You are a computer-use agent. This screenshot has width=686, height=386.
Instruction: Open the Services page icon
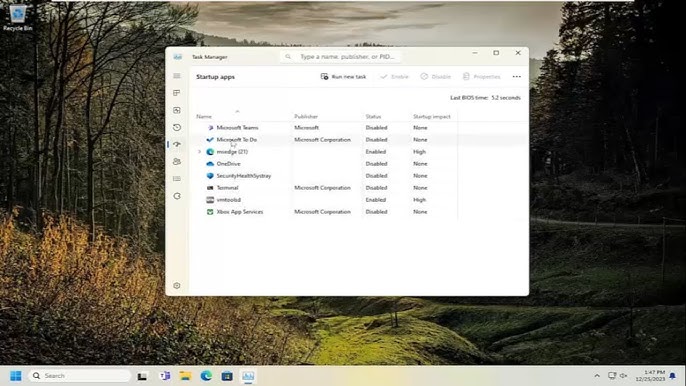pos(177,196)
